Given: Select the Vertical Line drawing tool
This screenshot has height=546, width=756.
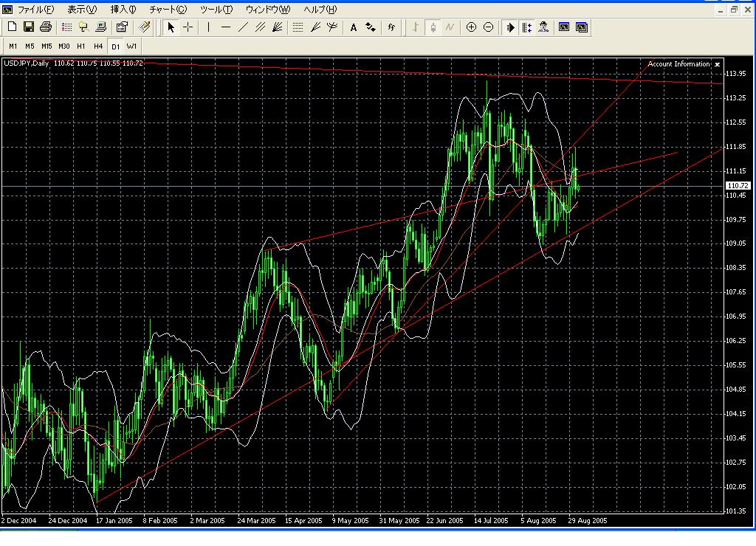Looking at the screenshot, I should click(x=208, y=27).
